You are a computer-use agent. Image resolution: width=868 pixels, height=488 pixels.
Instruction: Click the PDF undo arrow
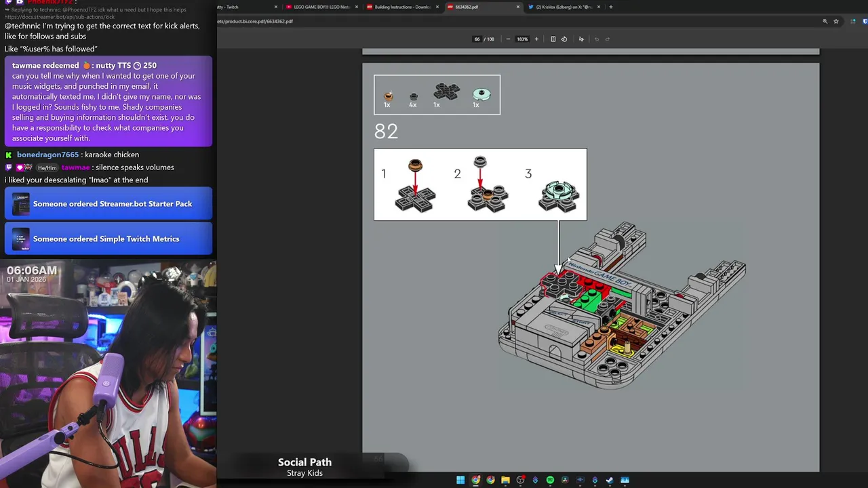click(597, 39)
